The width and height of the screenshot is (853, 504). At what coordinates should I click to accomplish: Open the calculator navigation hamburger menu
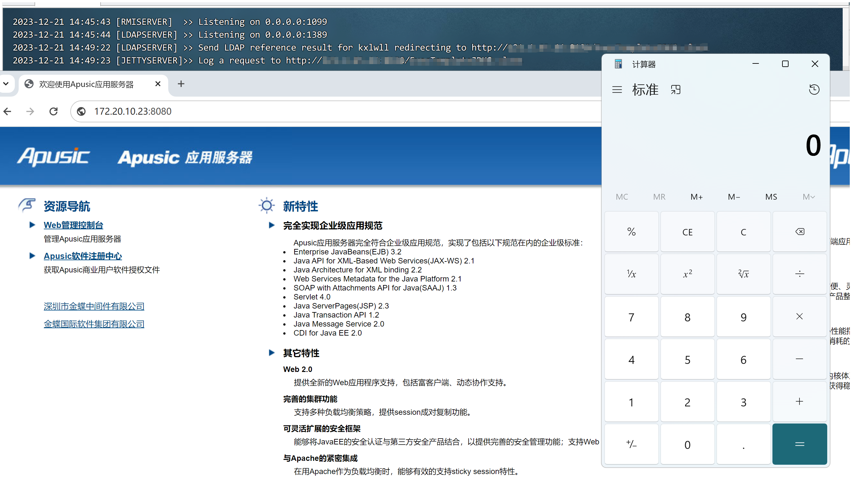point(617,90)
